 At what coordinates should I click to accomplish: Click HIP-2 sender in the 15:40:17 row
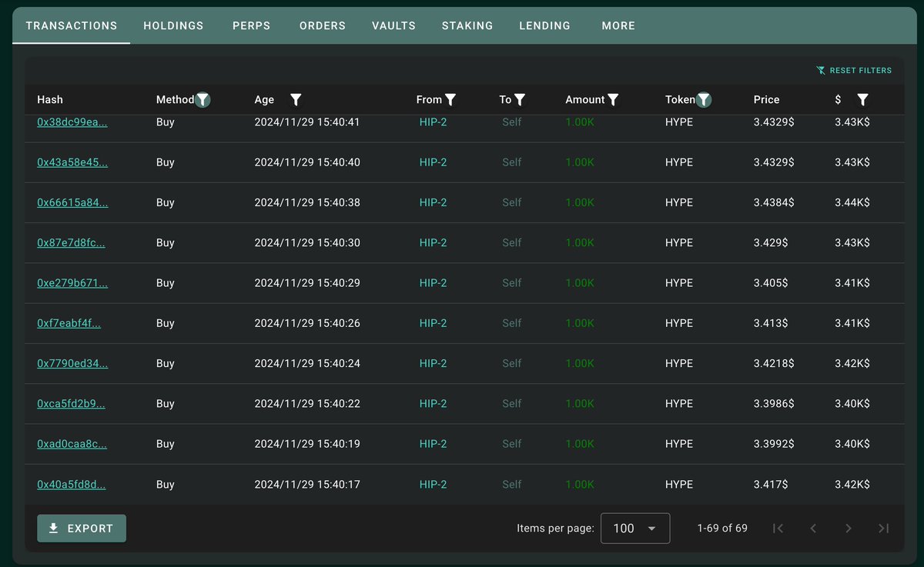(x=433, y=485)
